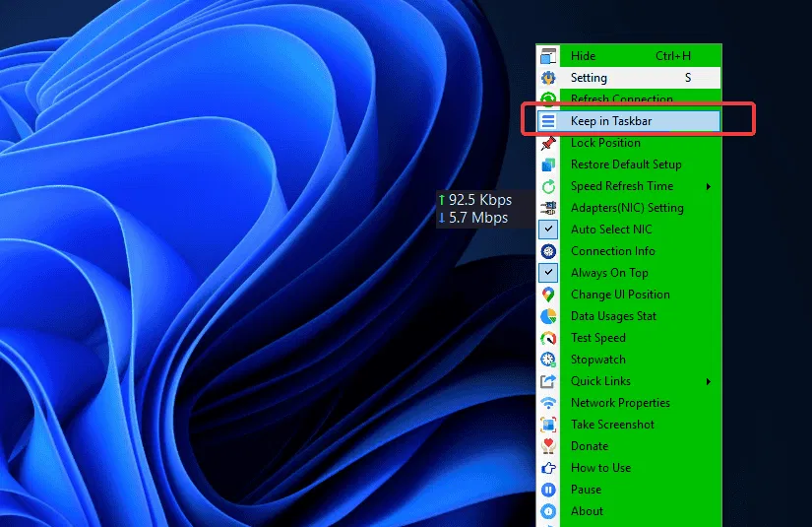Click the Pause menu entry
812x527 pixels.
586,490
